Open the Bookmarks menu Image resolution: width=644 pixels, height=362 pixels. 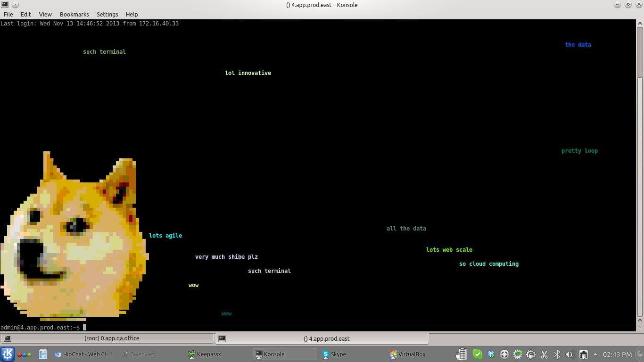(x=74, y=14)
